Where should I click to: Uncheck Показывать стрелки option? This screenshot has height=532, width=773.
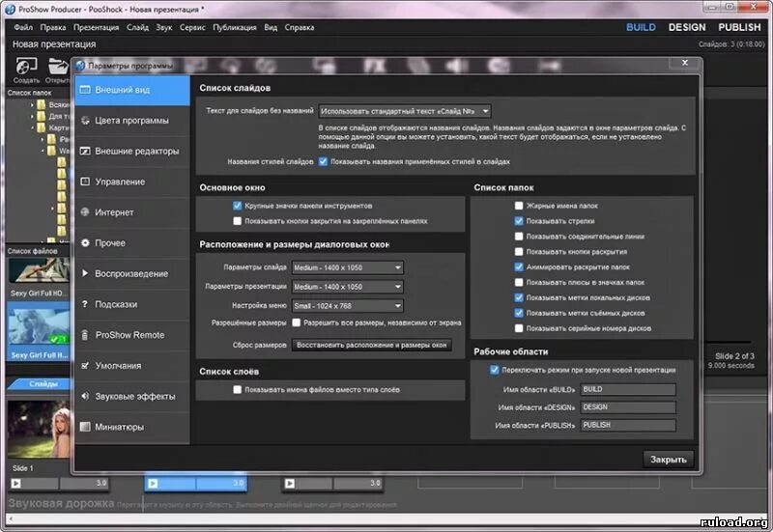519,221
